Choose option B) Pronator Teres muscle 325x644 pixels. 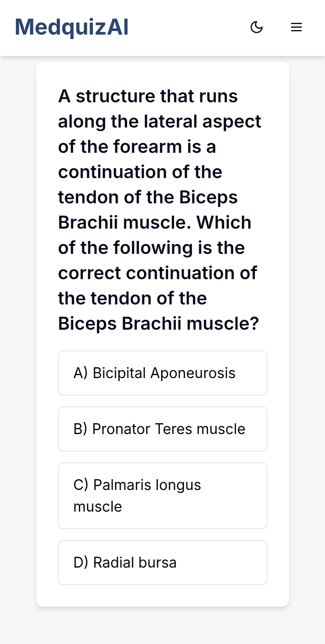(162, 429)
